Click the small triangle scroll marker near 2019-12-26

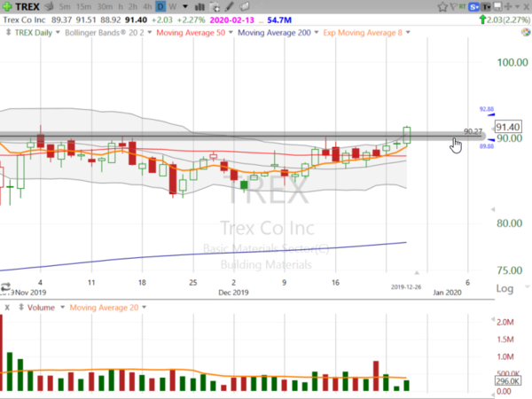(x=417, y=272)
